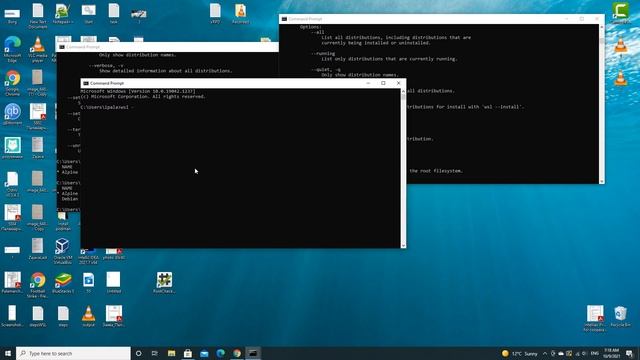Click front Command Prompt scrollbar up arrow
640x360 pixels.
[x=403, y=91]
